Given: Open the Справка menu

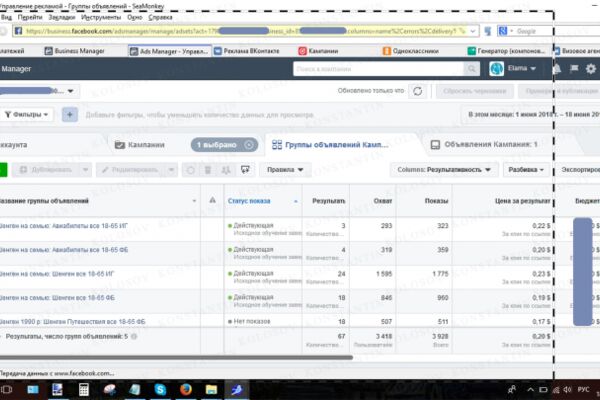Looking at the screenshot, I should [160, 17].
